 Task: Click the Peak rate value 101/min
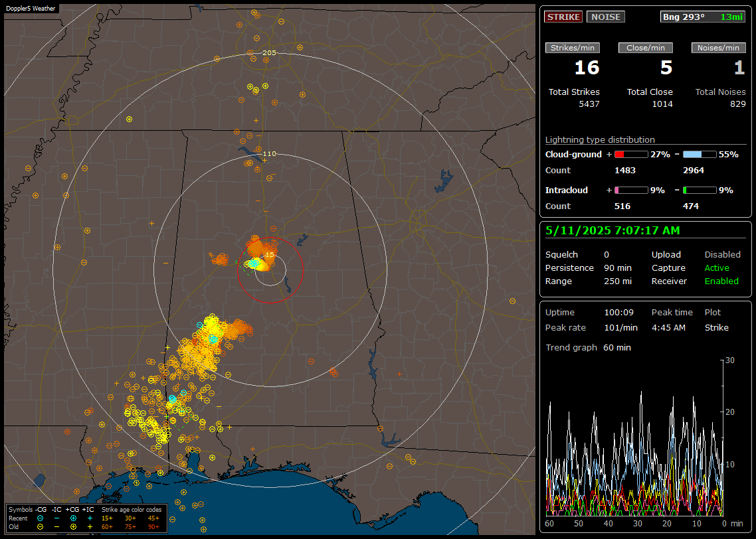620,327
